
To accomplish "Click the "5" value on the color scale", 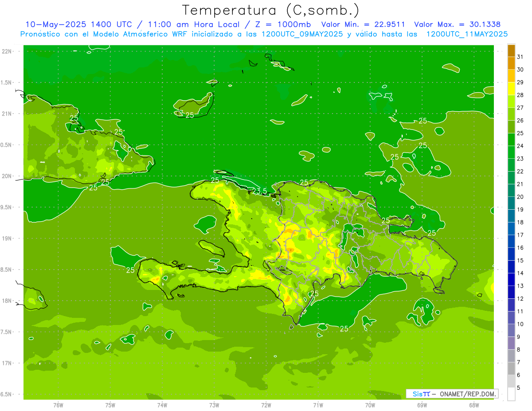I will coord(518,388).
